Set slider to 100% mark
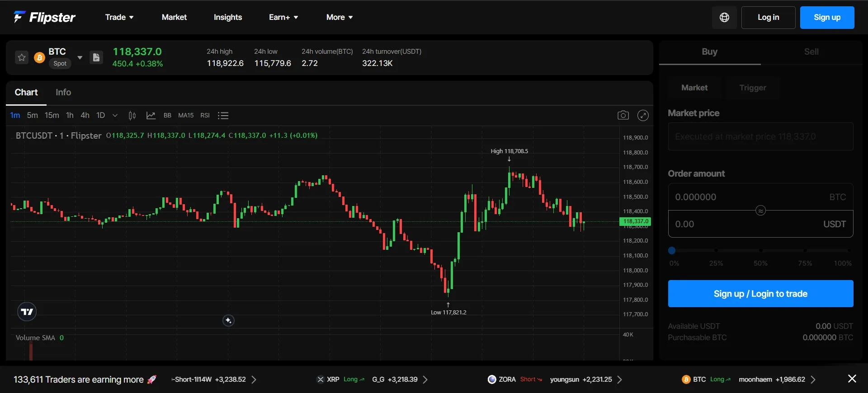Viewport: 868px width, 393px height. [849, 250]
